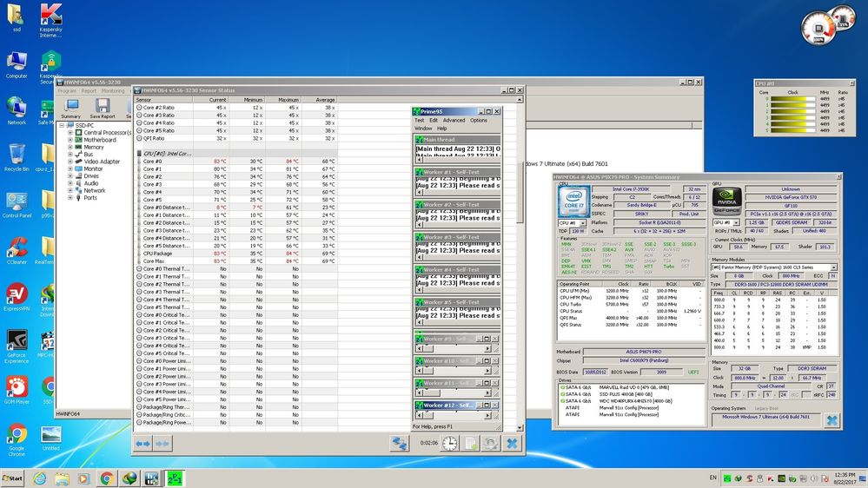Open the memory module selection dropdown
868x488 pixels.
point(833,267)
